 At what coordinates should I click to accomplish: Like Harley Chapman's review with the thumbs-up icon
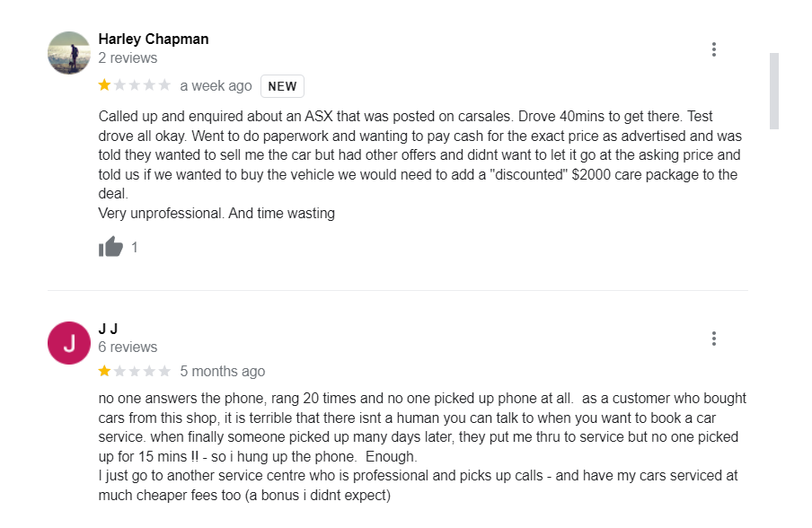(110, 247)
